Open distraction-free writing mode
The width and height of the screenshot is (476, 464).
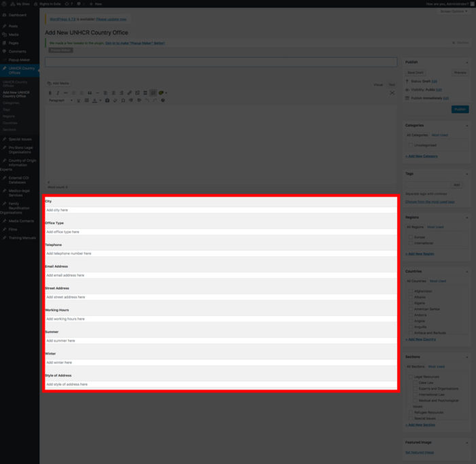coord(392,93)
